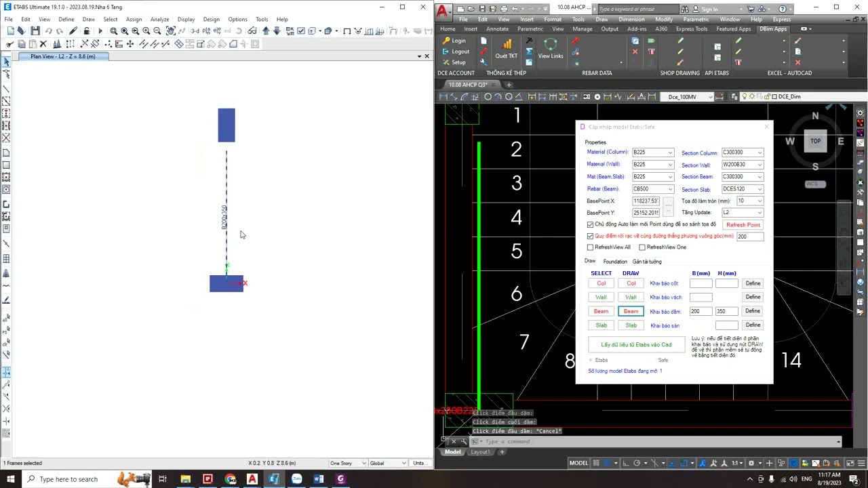The width and height of the screenshot is (868, 488).
Task: Click the Run Analysis play icon in ETABS
Action: 100,31
